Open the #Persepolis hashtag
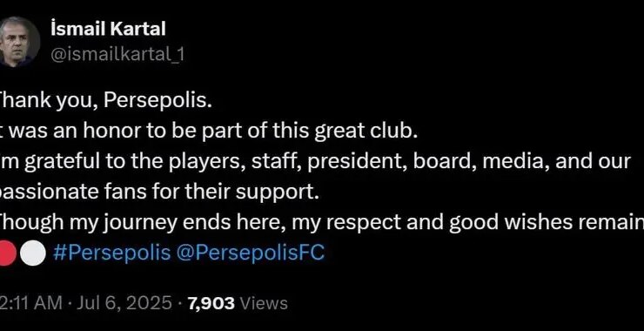644x331 pixels. [111, 253]
